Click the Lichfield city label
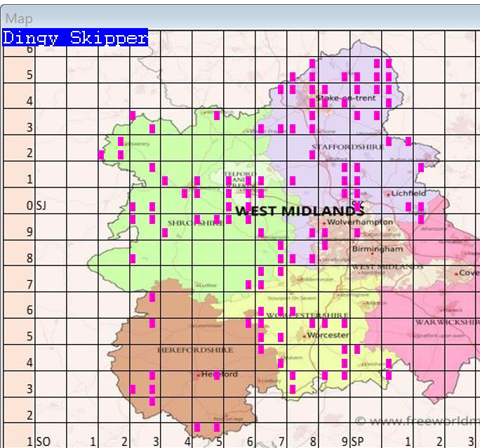Screen dimensions: 480x448 [x=409, y=193]
